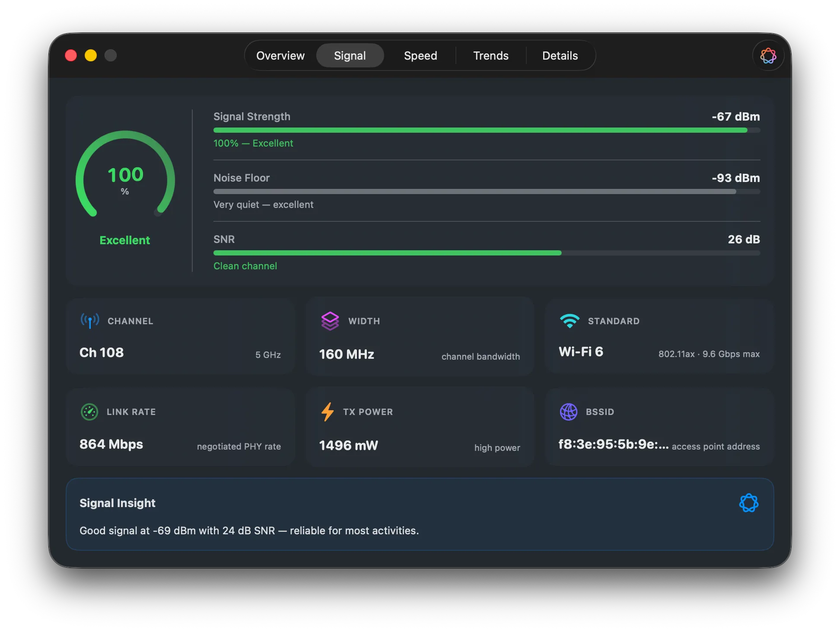Select the Trends tab
The width and height of the screenshot is (840, 632).
point(490,56)
